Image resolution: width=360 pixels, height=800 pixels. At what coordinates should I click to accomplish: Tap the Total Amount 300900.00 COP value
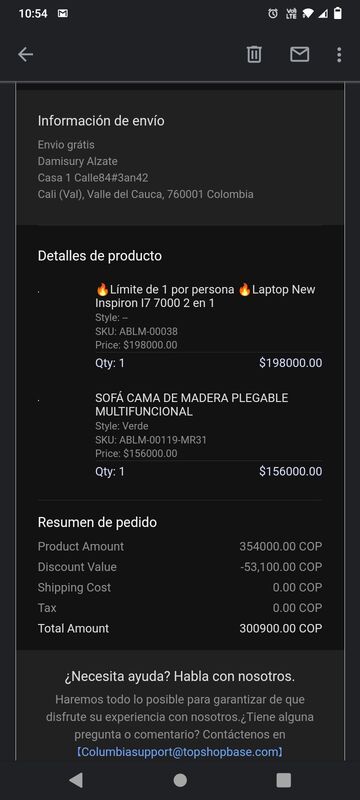(280, 628)
